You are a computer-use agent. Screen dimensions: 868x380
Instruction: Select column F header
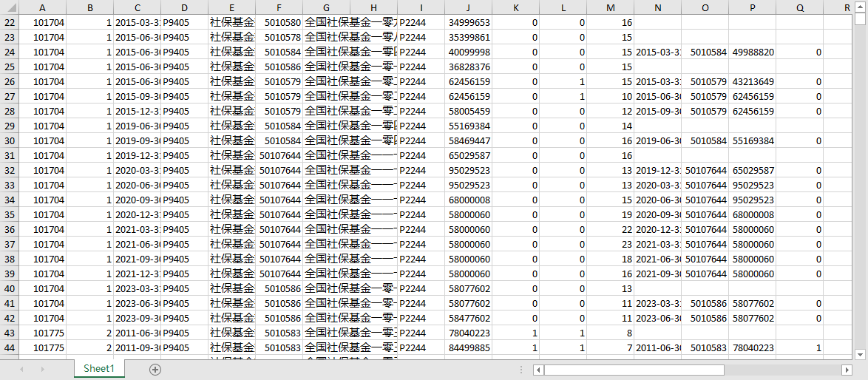(279, 7)
